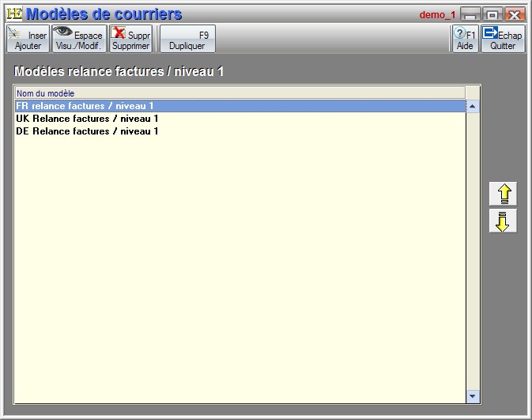
Task: Move selected model down with yellow arrow
Action: [x=504, y=221]
